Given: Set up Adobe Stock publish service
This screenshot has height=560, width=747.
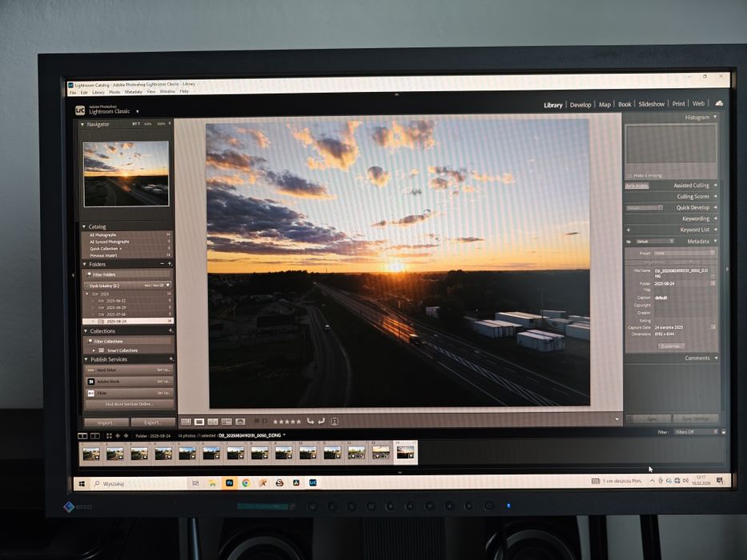Looking at the screenshot, I should coord(163,382).
